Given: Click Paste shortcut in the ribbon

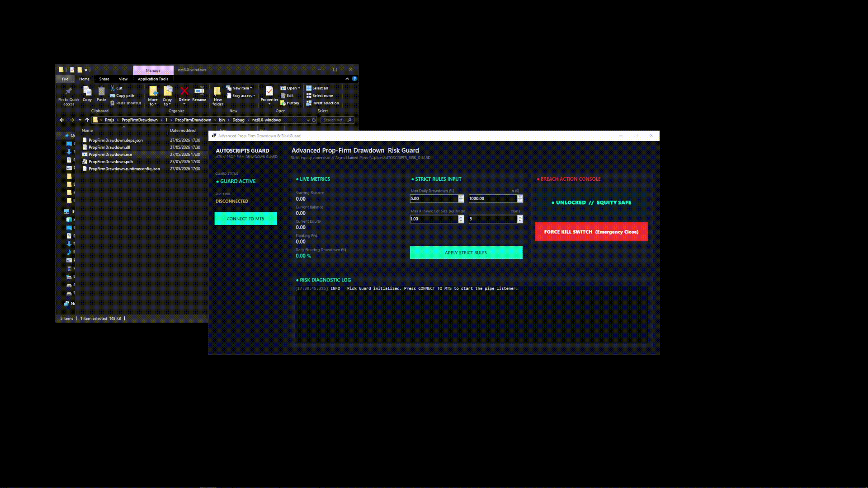Looking at the screenshot, I should (126, 103).
